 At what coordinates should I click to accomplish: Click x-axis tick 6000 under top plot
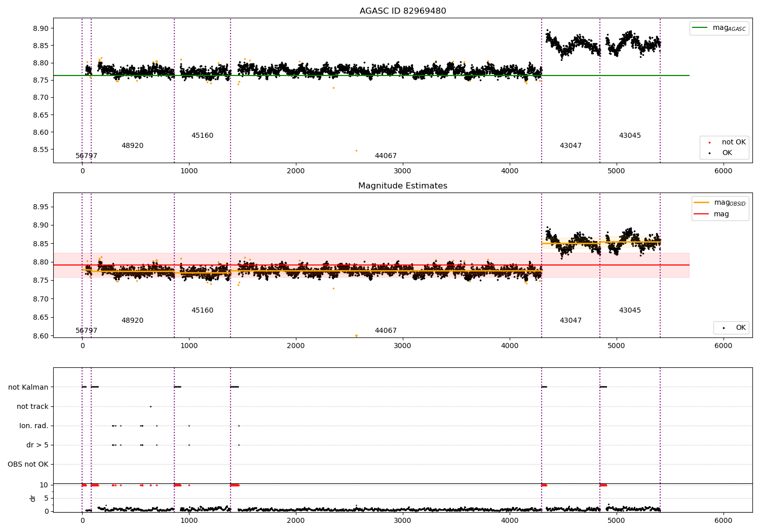(723, 171)
